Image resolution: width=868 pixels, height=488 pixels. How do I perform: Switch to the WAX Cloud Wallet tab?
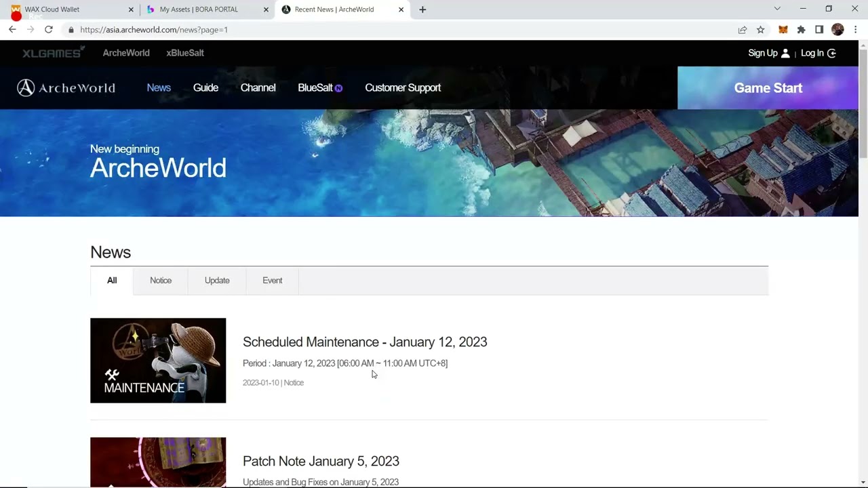71,9
